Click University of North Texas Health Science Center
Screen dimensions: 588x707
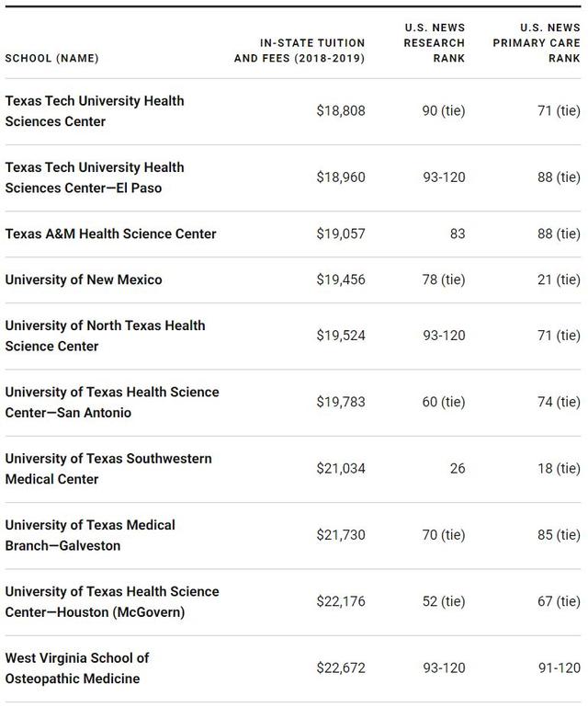(105, 336)
